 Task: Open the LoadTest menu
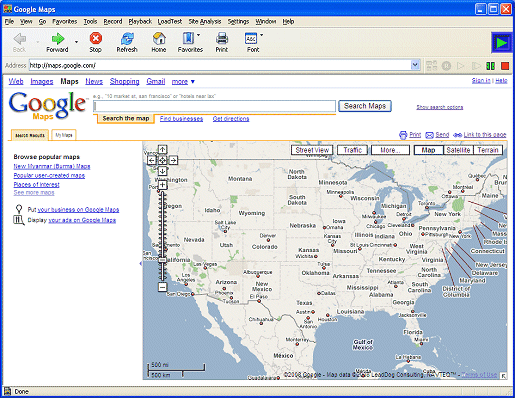[x=170, y=22]
